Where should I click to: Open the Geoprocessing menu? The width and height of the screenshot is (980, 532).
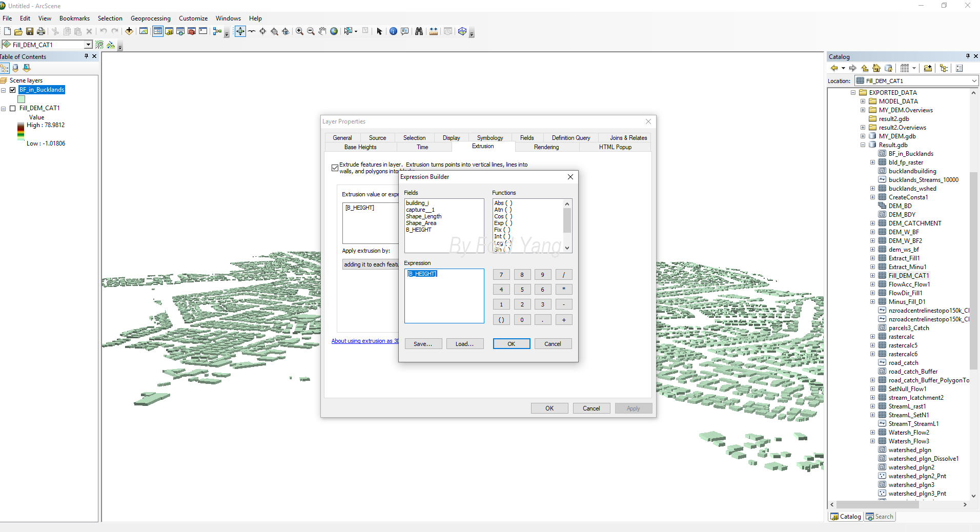point(151,18)
